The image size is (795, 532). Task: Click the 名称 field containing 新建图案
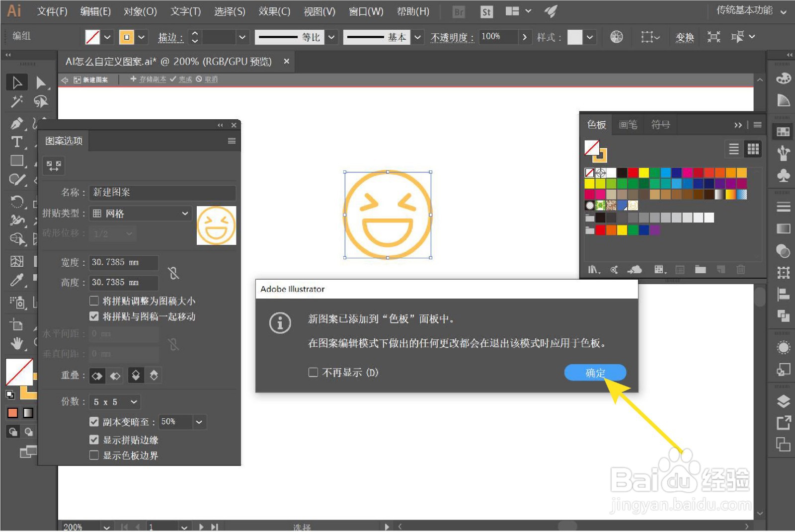[x=162, y=192]
